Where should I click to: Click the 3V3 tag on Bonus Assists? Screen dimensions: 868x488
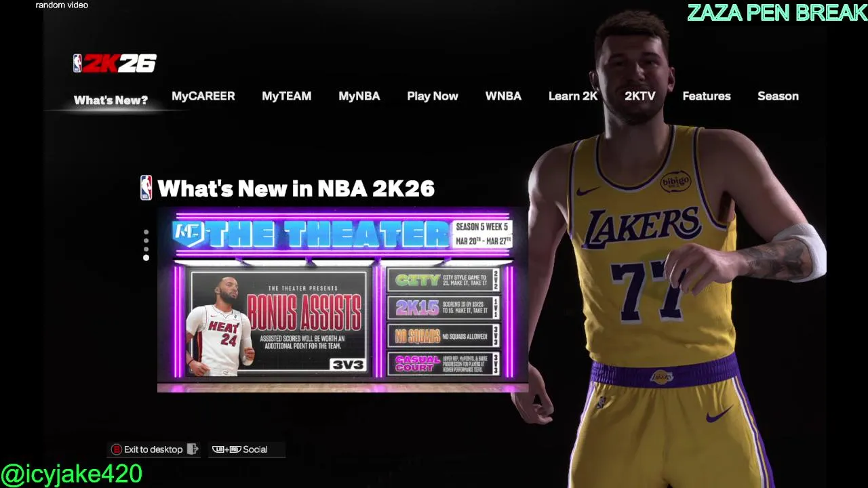click(x=348, y=365)
